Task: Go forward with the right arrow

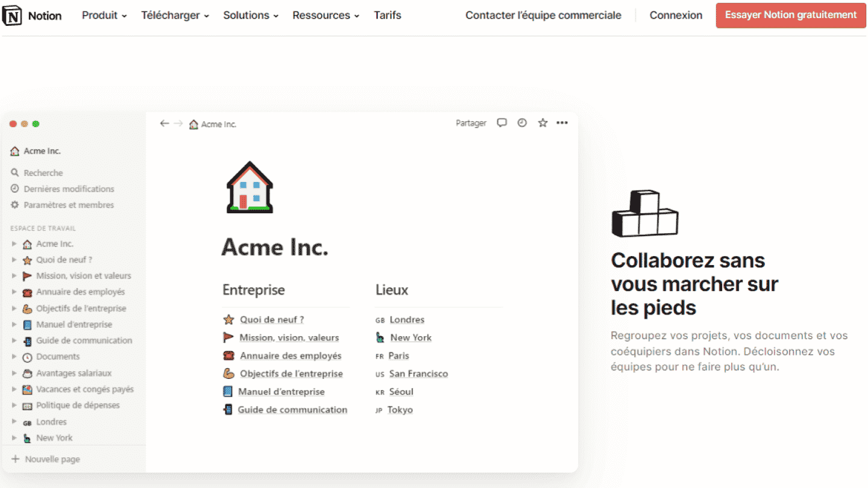Action: [178, 124]
